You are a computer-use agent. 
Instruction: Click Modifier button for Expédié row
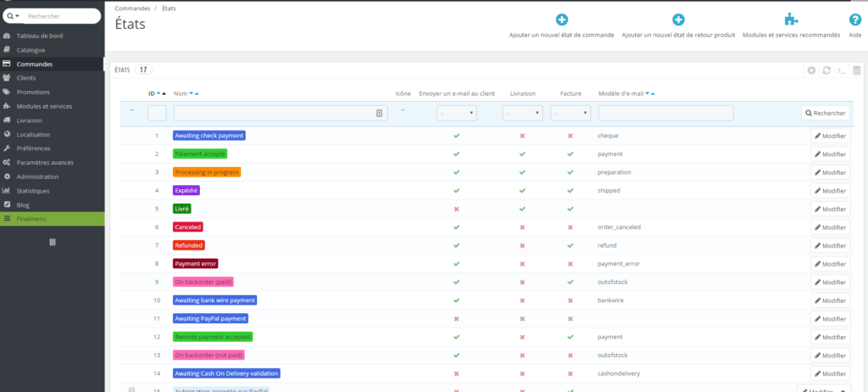tap(830, 191)
